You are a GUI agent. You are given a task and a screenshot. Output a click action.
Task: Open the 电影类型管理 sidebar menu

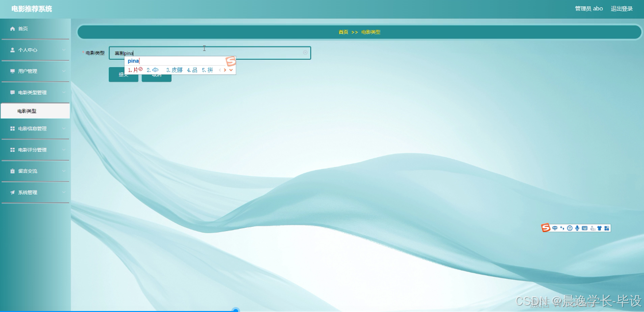tap(35, 93)
